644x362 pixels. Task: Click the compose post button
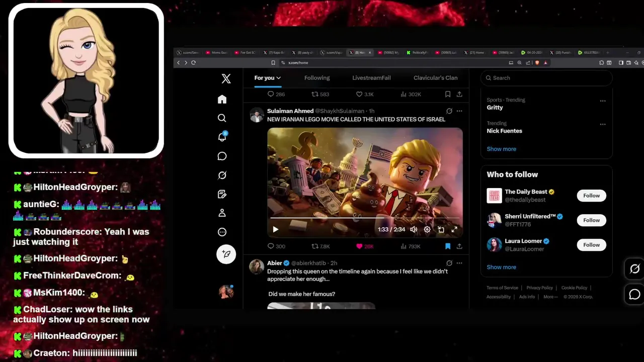click(x=226, y=254)
